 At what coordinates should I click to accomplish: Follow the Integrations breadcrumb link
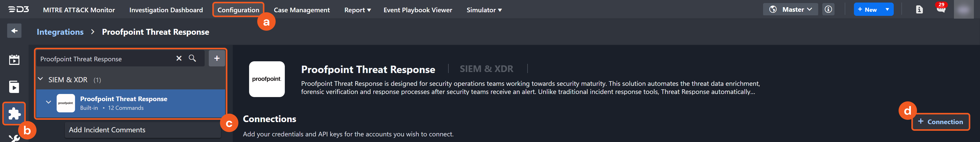pos(60,32)
